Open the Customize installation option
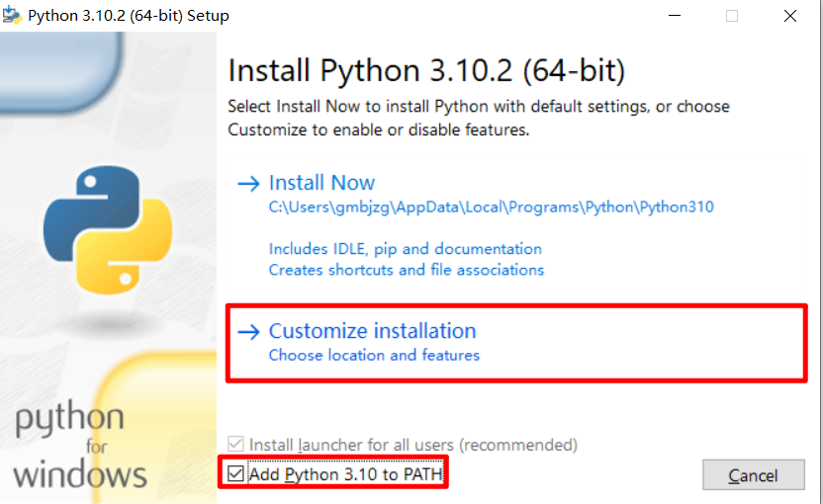This screenshot has height=504, width=823. pyautogui.click(x=372, y=331)
